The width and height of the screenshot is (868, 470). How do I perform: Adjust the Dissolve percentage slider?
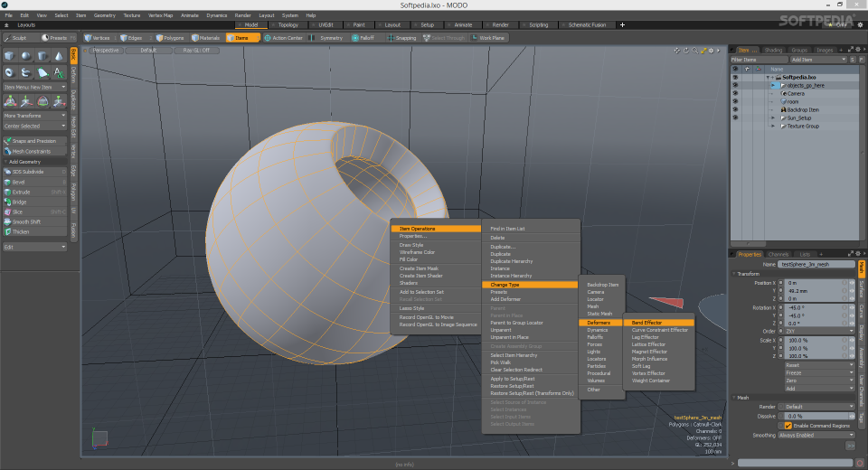point(816,416)
